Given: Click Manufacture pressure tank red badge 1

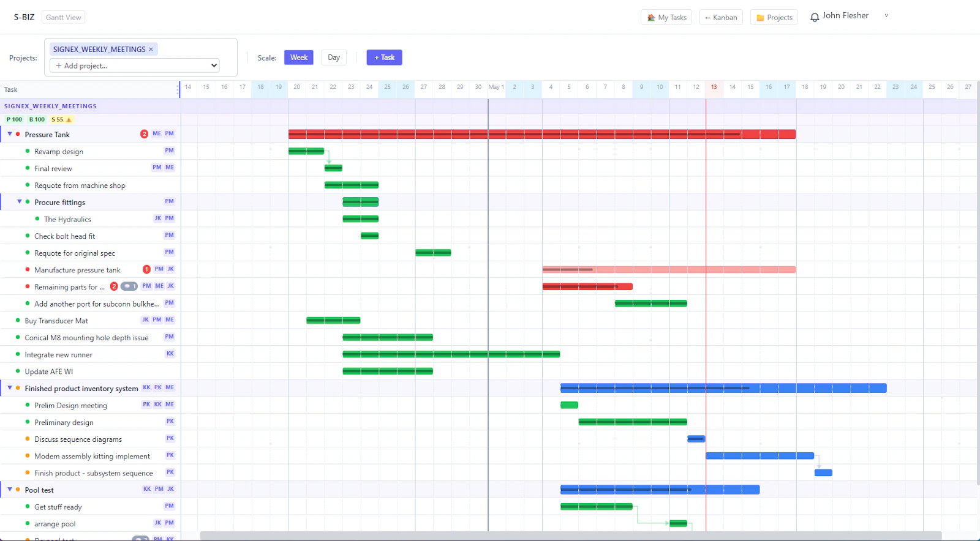Looking at the screenshot, I should click(146, 269).
